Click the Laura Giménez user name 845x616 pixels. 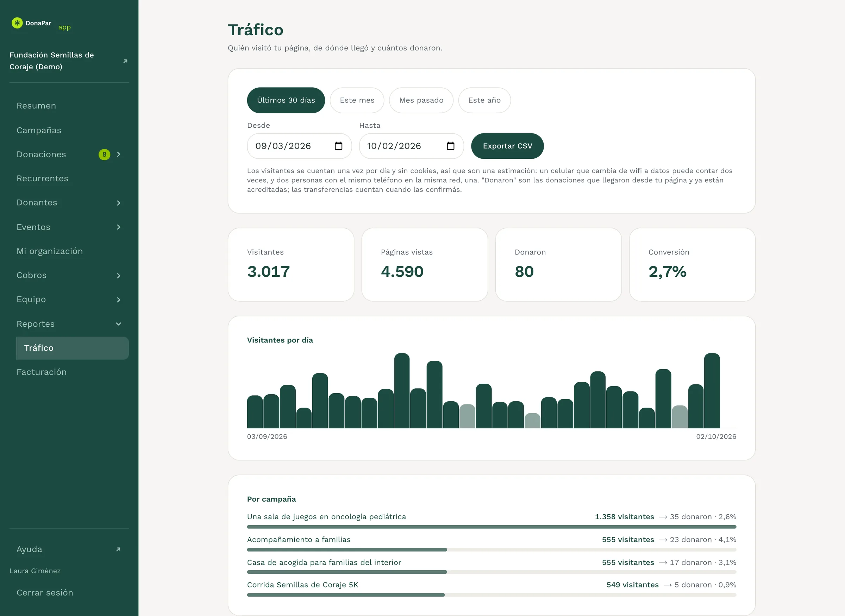(35, 571)
